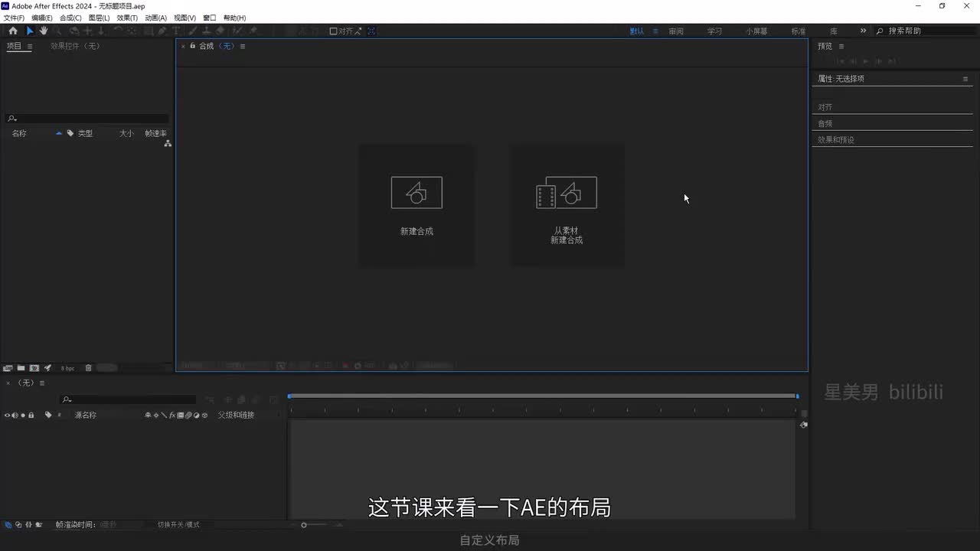
Task: Click the Interpret Footage icon in the project panel
Action: click(x=8, y=368)
